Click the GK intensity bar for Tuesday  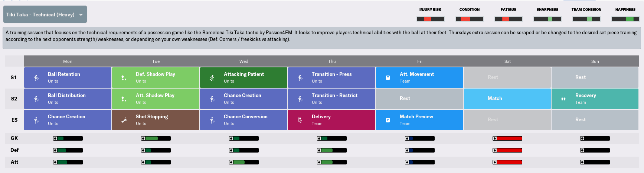(156, 138)
